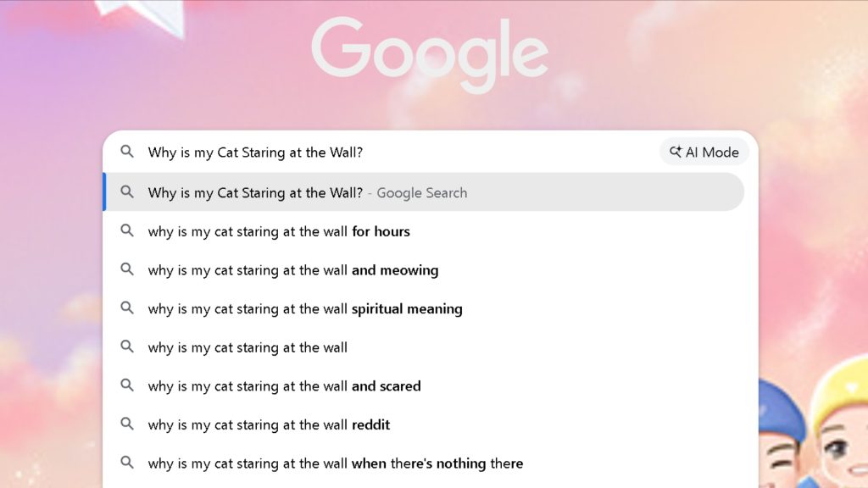Click the magnifier icon beside the highlighted suggestion

127,192
